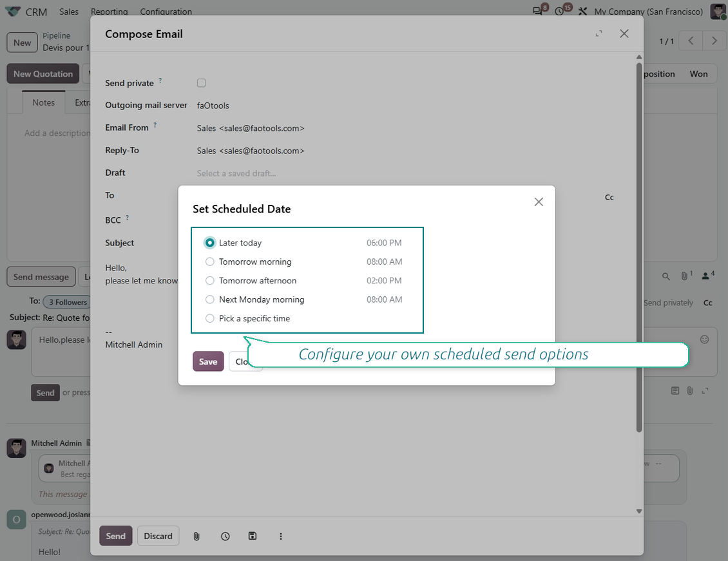Switch to the Notes tab
The image size is (728, 561).
point(43,102)
